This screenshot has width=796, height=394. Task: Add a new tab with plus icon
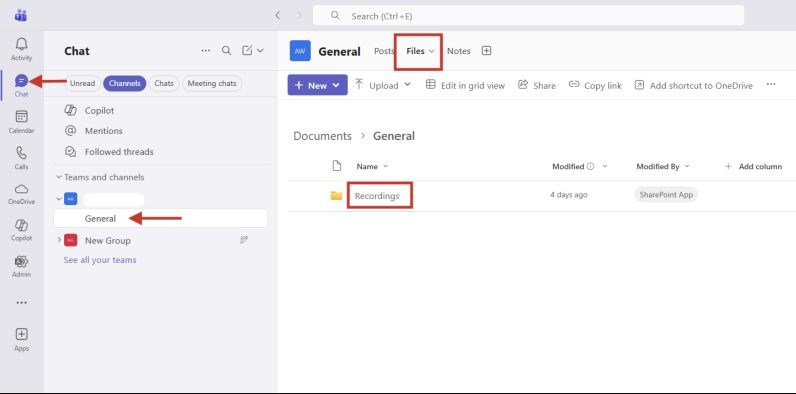coord(486,51)
